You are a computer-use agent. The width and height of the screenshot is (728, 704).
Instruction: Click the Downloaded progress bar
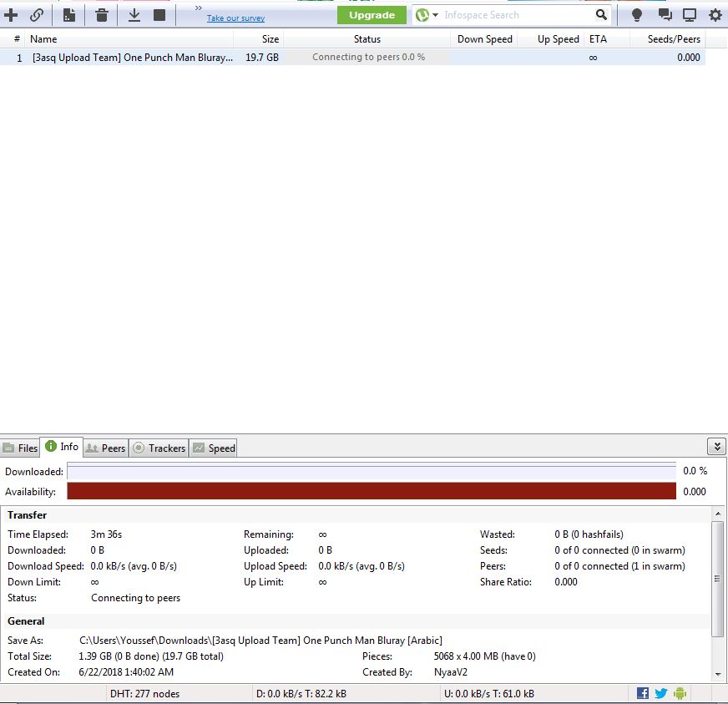tap(372, 471)
